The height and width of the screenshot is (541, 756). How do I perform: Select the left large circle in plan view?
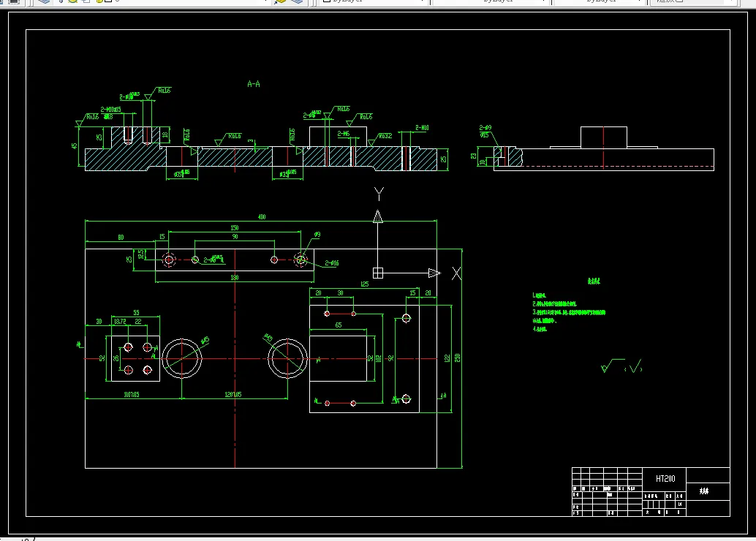click(182, 358)
